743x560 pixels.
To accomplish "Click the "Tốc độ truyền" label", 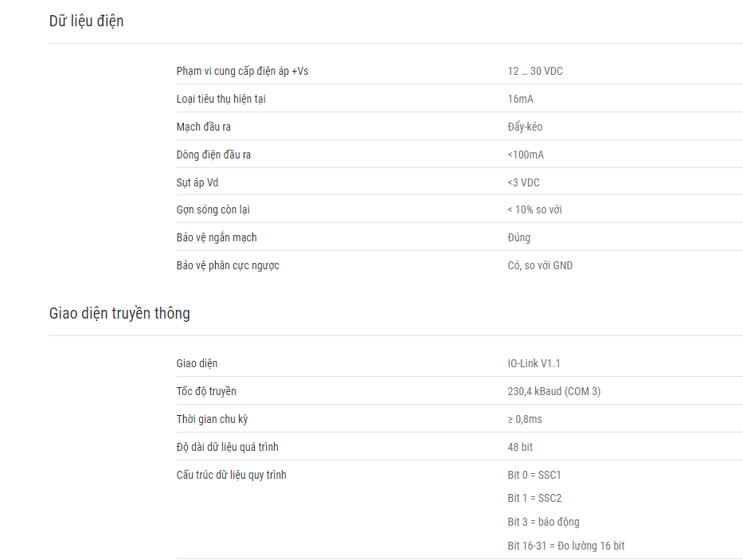I will click(206, 391).
